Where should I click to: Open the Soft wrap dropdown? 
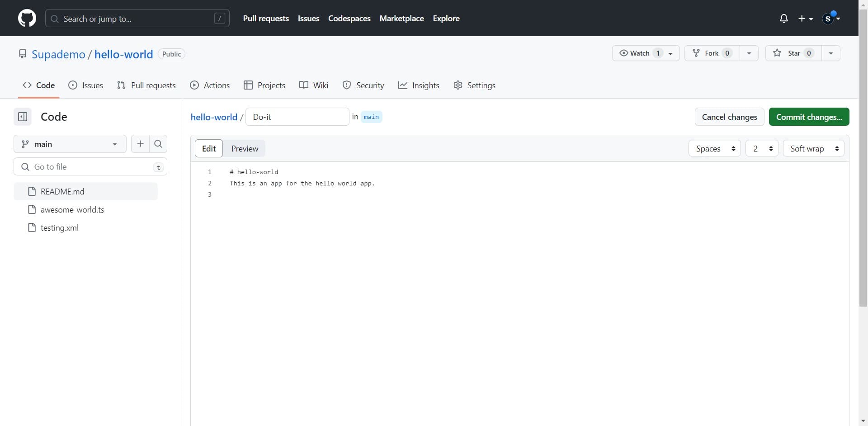[813, 148]
